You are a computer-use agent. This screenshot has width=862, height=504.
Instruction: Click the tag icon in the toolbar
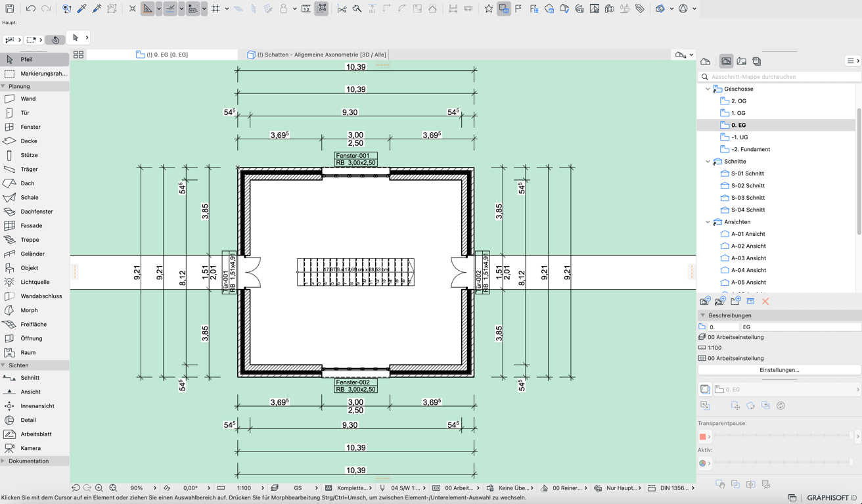(639, 9)
